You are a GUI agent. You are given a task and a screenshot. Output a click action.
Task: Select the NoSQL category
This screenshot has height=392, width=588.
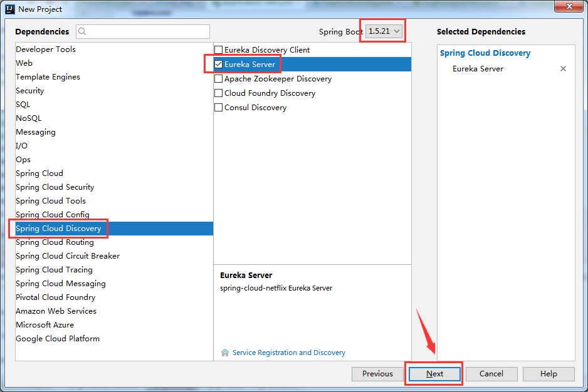pos(114,118)
